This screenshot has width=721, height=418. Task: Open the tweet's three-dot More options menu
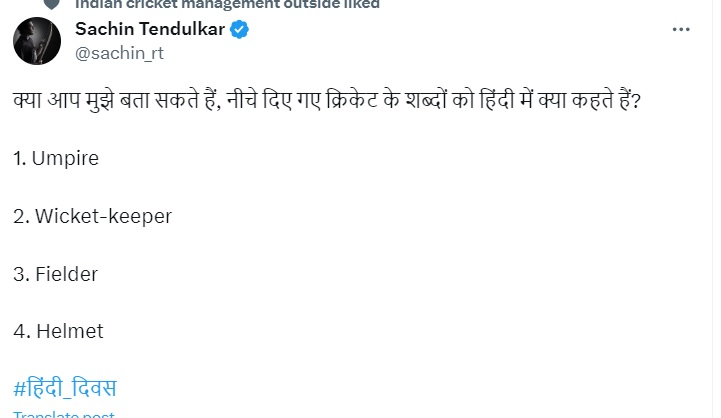[681, 30]
